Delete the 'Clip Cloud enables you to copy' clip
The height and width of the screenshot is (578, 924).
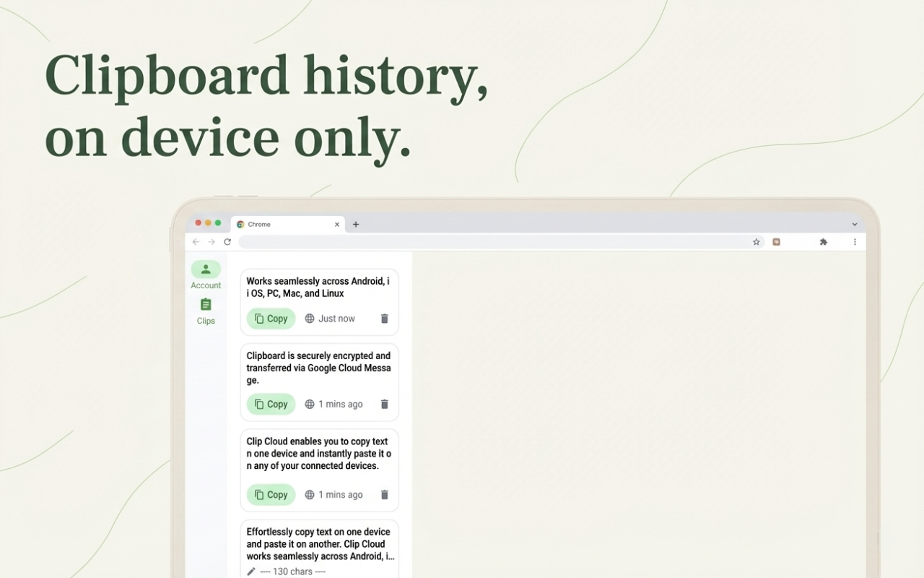click(x=384, y=494)
